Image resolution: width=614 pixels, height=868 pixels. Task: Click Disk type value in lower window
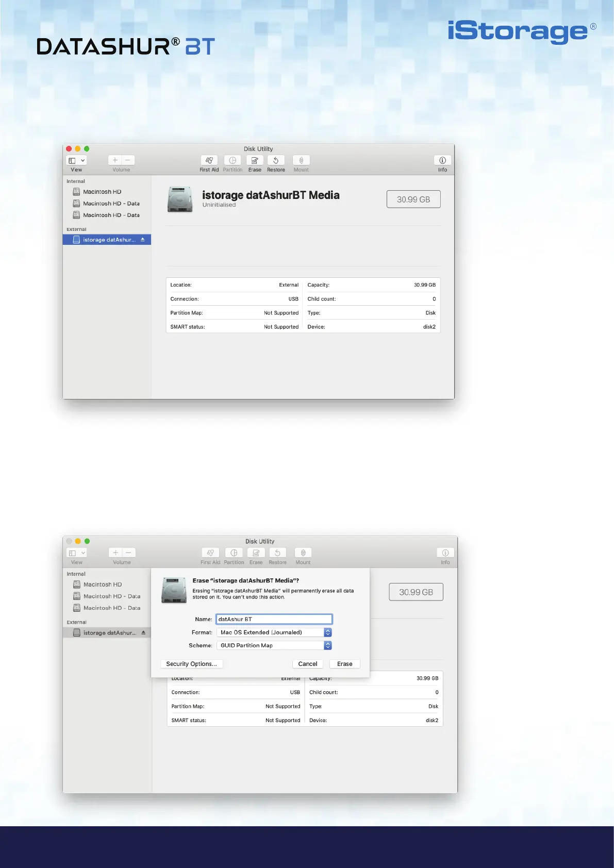433,707
